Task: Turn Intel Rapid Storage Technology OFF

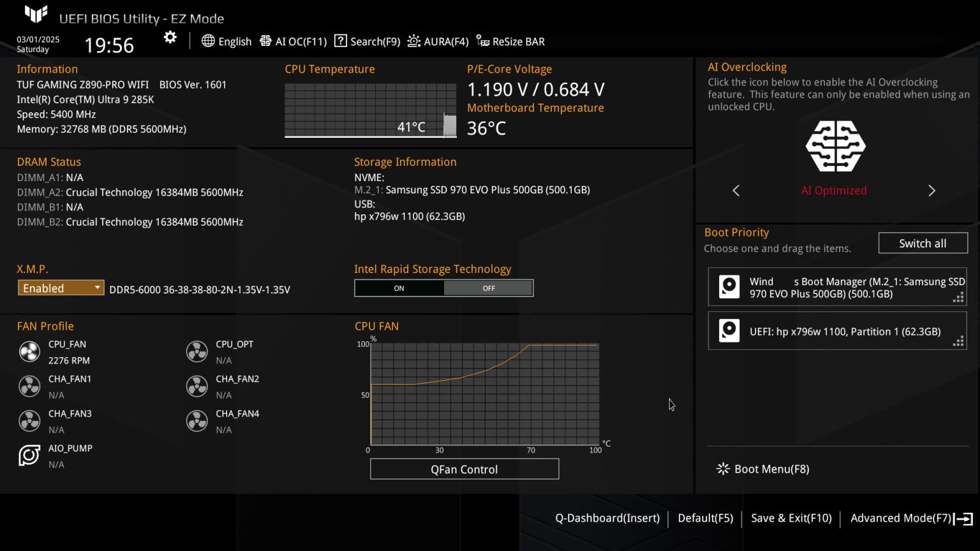Action: click(x=489, y=288)
